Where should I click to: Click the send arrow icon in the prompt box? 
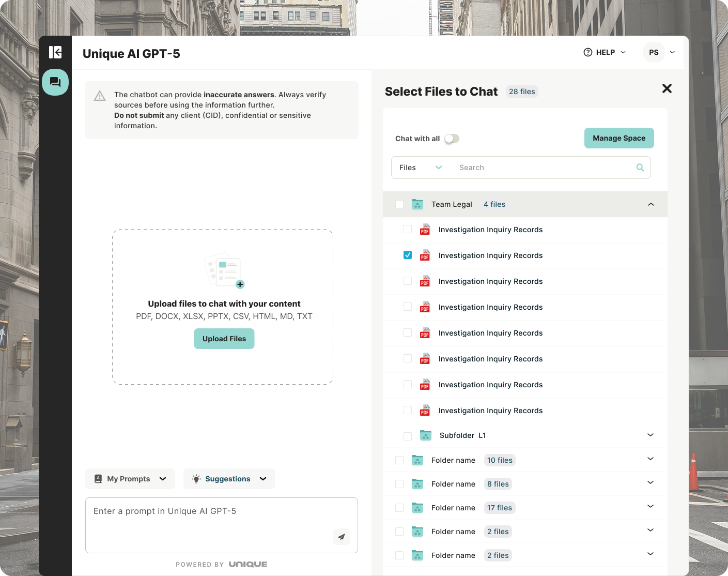342,537
